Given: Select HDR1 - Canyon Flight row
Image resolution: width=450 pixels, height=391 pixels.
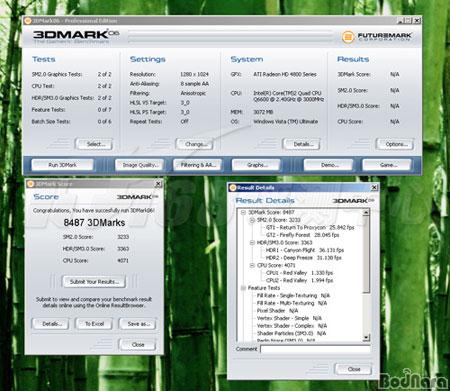Looking at the screenshot, I should tap(304, 250).
